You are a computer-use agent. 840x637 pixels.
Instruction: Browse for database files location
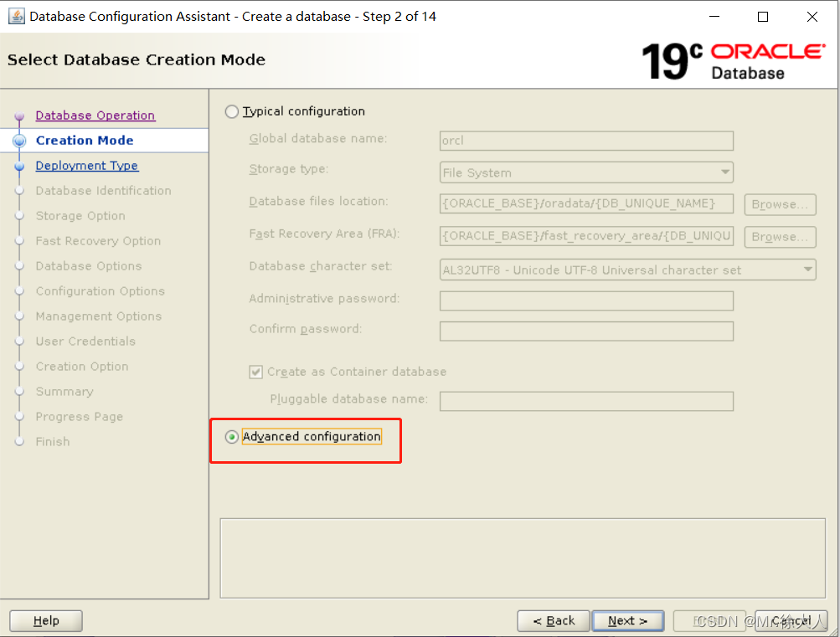pyautogui.click(x=780, y=204)
